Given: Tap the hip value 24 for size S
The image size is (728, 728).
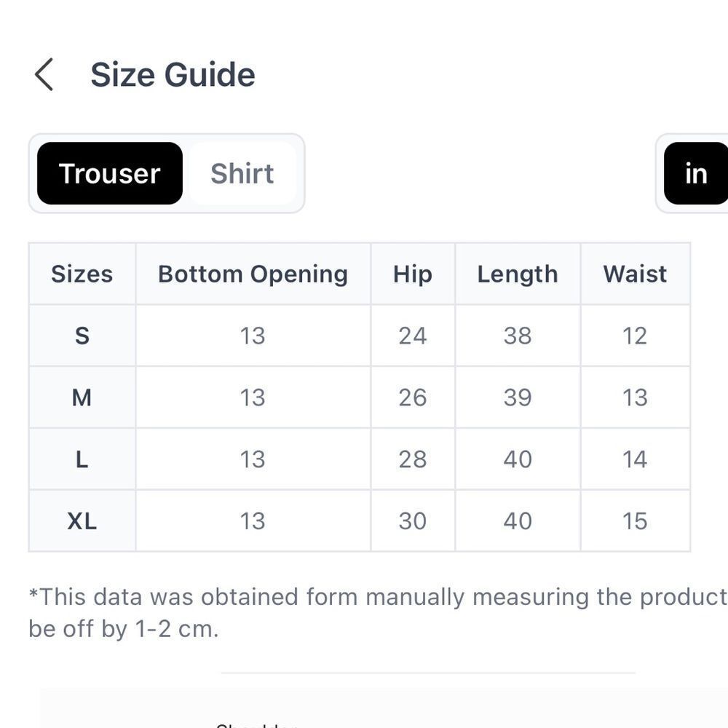Looking at the screenshot, I should [x=413, y=336].
